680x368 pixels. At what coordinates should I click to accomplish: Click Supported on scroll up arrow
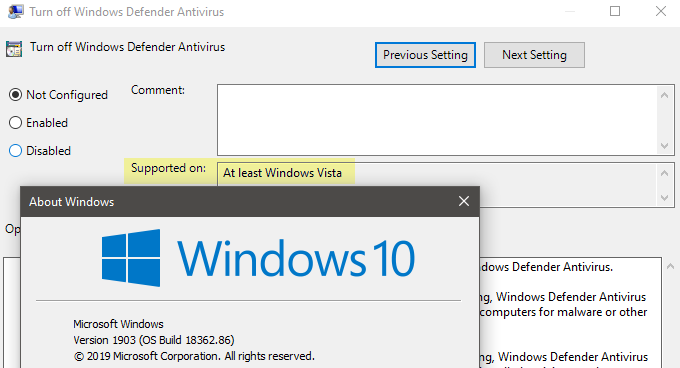[x=664, y=173]
